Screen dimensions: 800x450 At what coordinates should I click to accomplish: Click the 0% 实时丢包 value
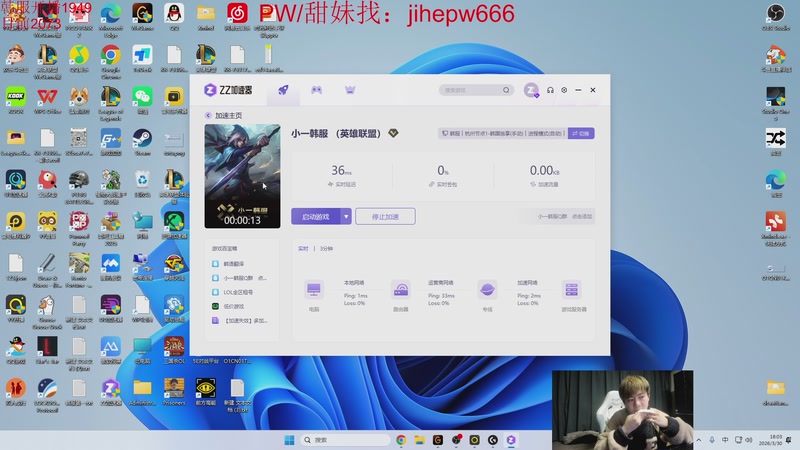point(443,170)
